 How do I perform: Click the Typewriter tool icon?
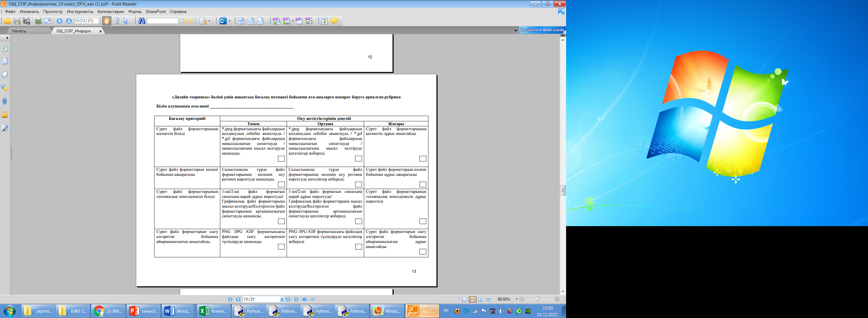click(x=325, y=21)
